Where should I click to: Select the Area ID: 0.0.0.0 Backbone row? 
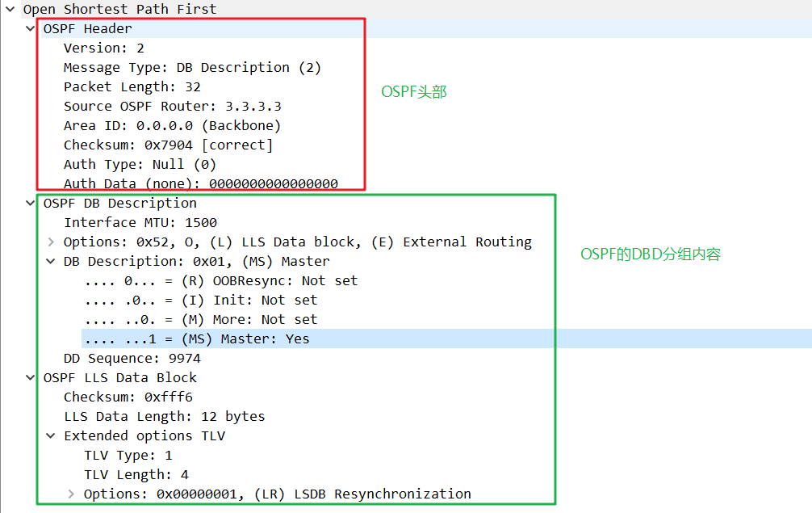tap(161, 125)
